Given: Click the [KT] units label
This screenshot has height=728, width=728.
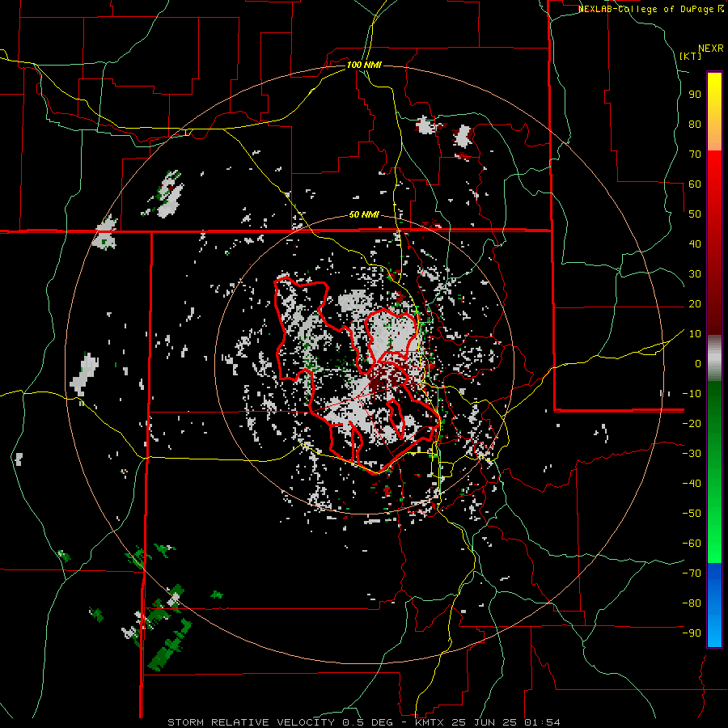Looking at the screenshot, I should click(691, 56).
